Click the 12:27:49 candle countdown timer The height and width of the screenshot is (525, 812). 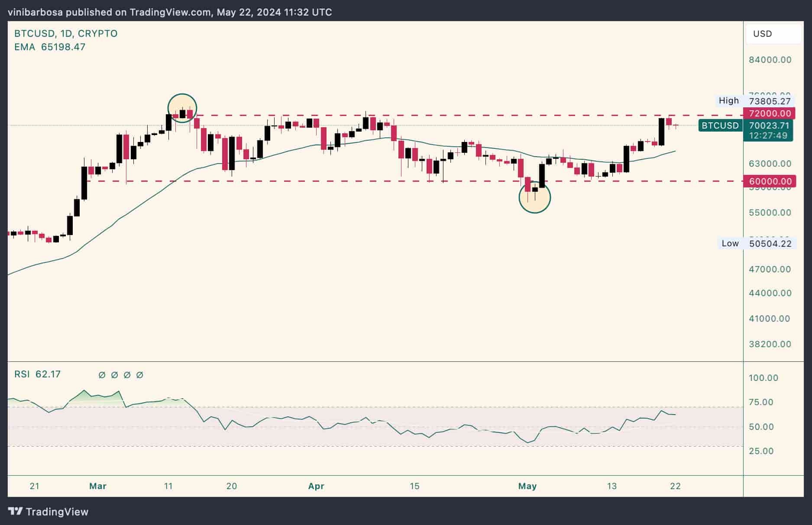pyautogui.click(x=768, y=135)
